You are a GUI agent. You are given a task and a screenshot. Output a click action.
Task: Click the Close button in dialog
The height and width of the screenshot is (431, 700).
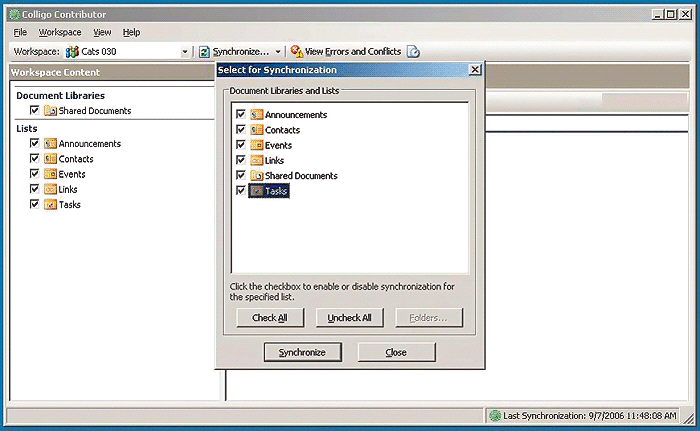point(396,352)
